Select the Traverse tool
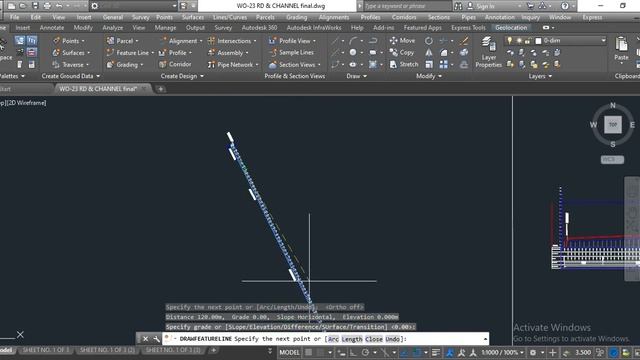 (x=70, y=64)
